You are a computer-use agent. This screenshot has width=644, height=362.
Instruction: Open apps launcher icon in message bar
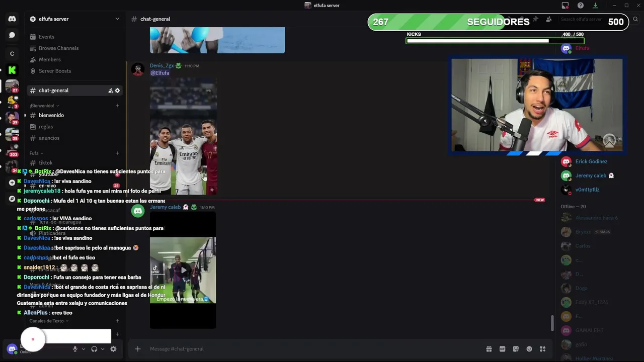(542, 349)
